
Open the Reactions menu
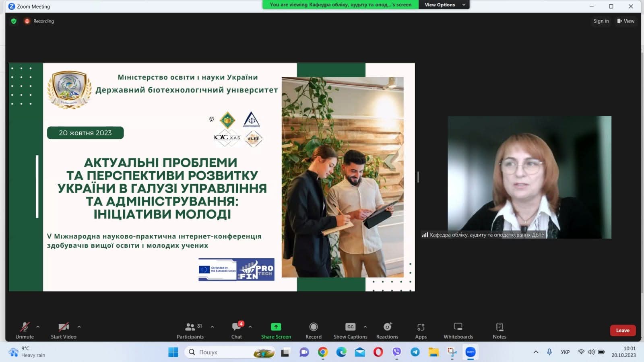click(387, 330)
